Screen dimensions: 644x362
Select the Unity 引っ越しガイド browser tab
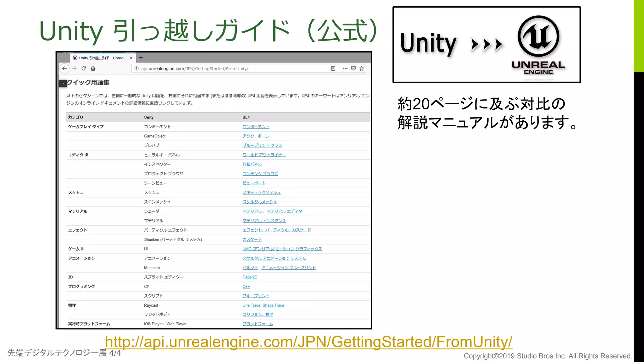(x=103, y=58)
